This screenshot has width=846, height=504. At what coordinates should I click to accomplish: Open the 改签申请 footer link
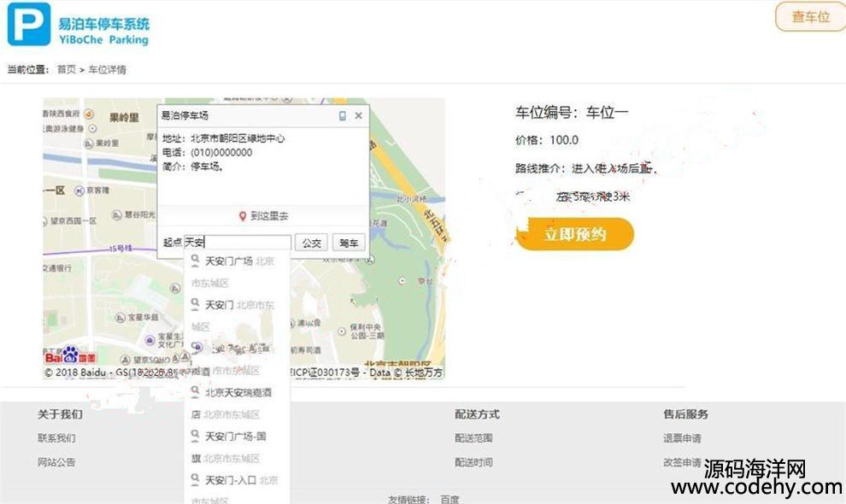(x=683, y=462)
